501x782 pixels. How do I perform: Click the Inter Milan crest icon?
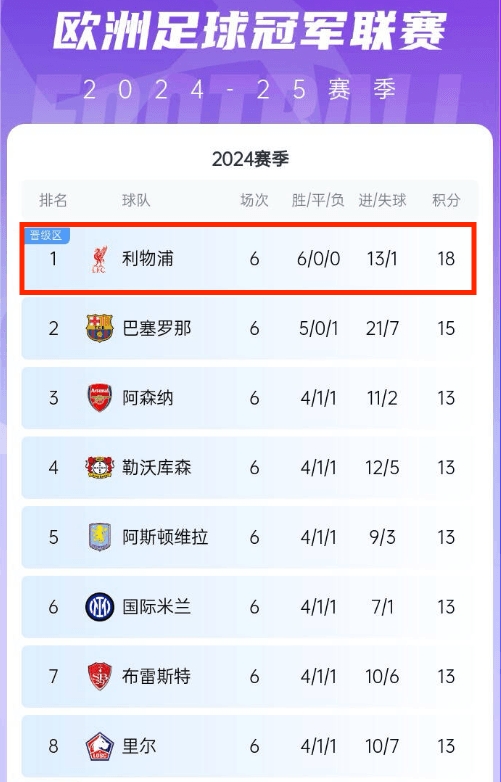tap(99, 607)
